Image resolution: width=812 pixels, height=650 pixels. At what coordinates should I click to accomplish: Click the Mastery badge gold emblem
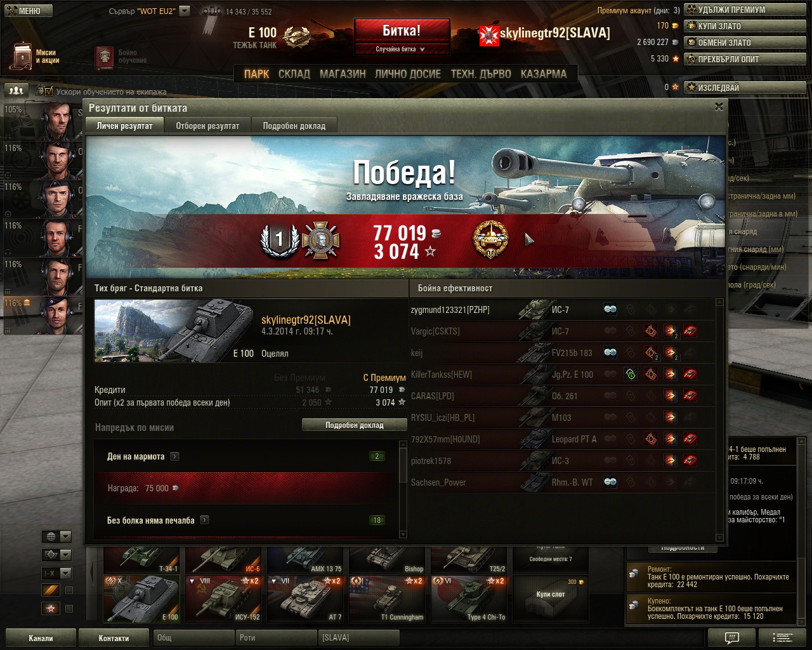pyautogui.click(x=491, y=241)
